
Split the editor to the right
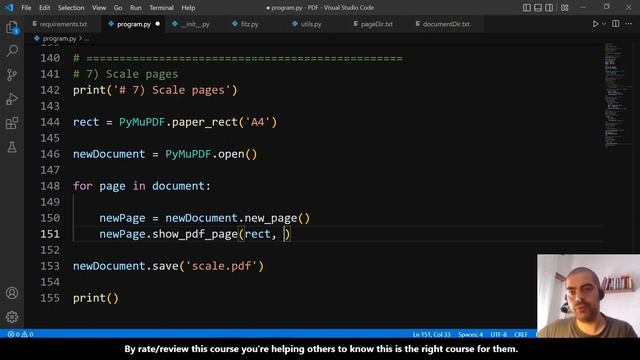point(616,24)
